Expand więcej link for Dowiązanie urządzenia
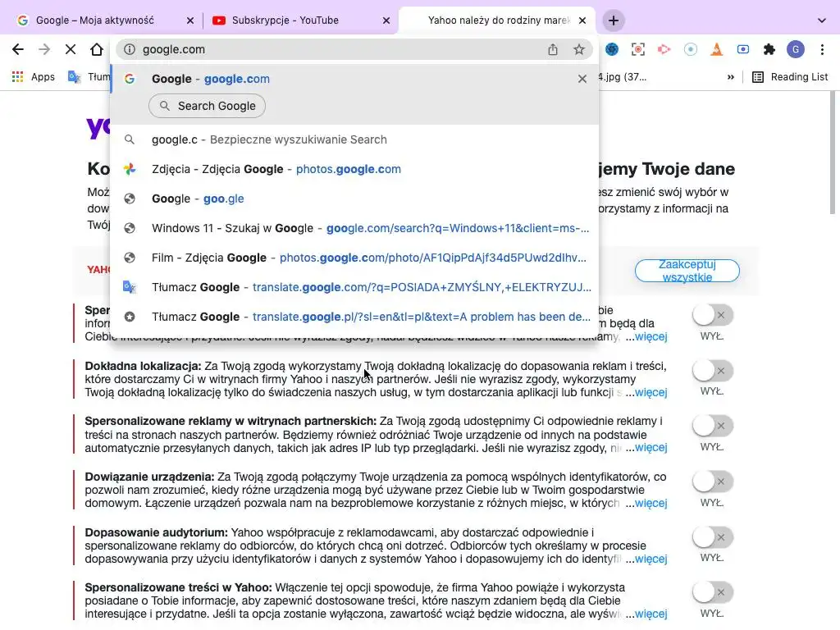Viewport: 840px width, 630px height. 651,503
